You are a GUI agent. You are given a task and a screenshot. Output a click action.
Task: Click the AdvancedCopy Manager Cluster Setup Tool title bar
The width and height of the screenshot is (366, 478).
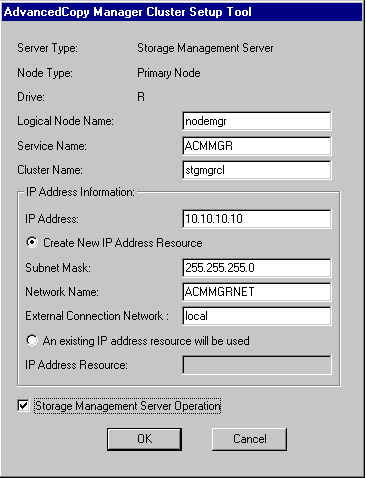(x=182, y=12)
